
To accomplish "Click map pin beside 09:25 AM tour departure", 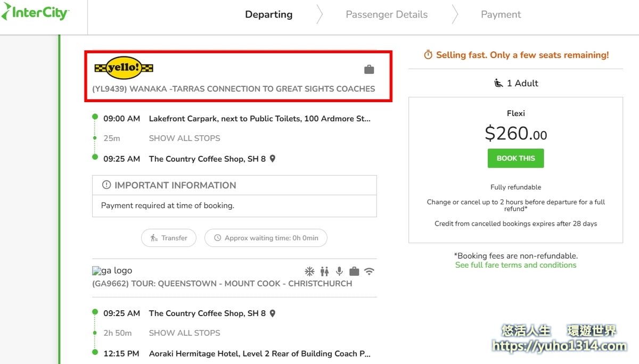I will pyautogui.click(x=273, y=313).
